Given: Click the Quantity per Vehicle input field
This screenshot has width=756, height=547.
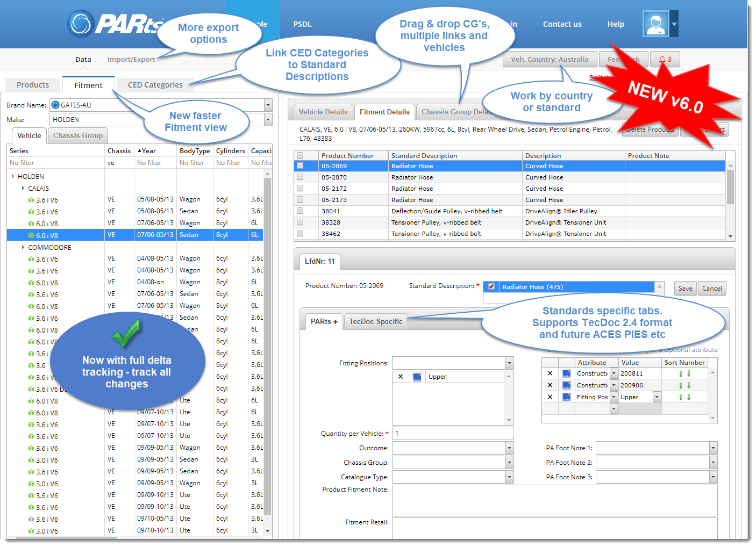Looking at the screenshot, I should 453,434.
